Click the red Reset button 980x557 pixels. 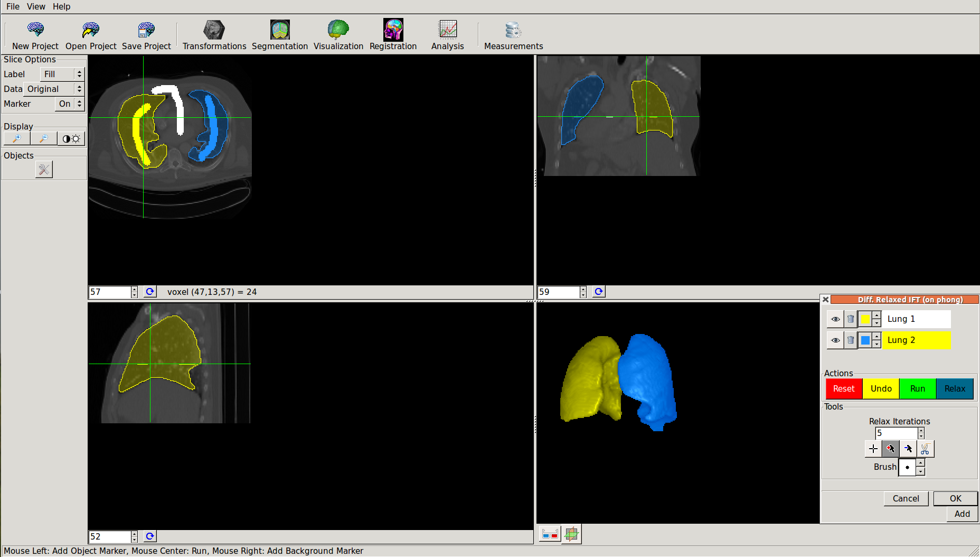(x=844, y=388)
